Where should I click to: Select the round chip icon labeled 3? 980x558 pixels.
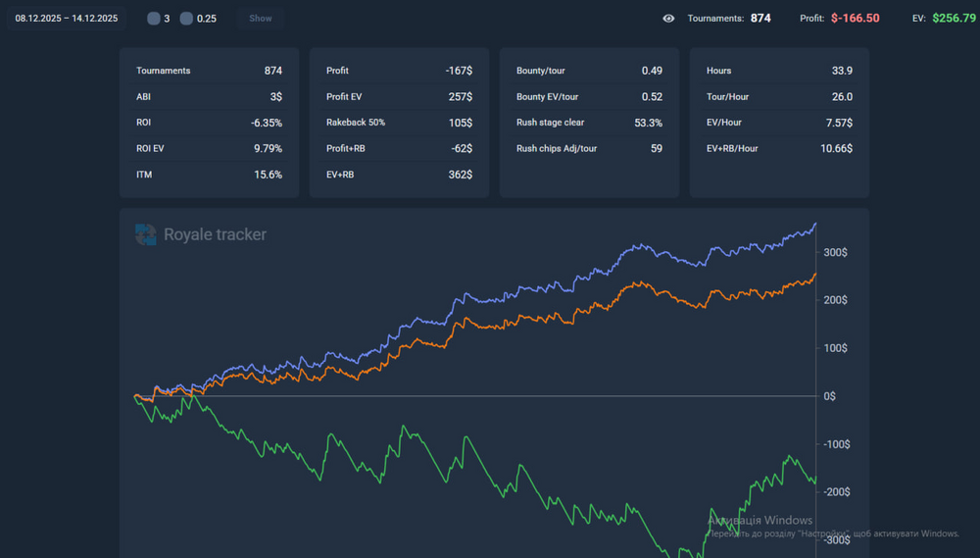pyautogui.click(x=154, y=19)
